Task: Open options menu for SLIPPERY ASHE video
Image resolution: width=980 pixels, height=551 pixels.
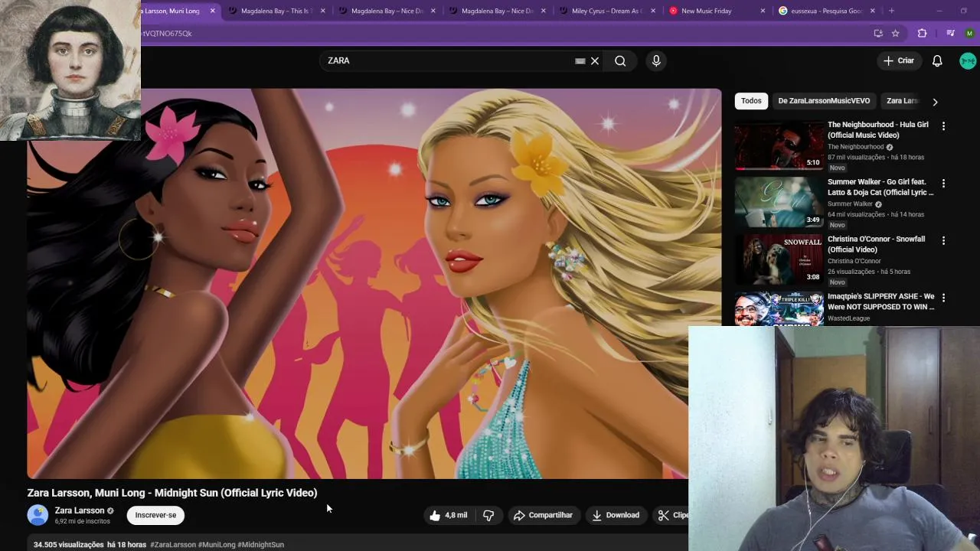Action: [943, 298]
